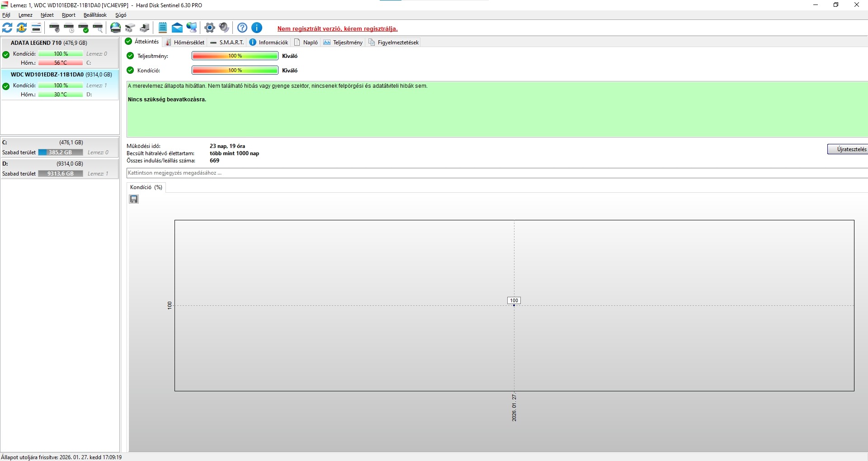The height and width of the screenshot is (461, 868).
Task: Click the C: free space 385,2 GB bar
Action: point(61,152)
